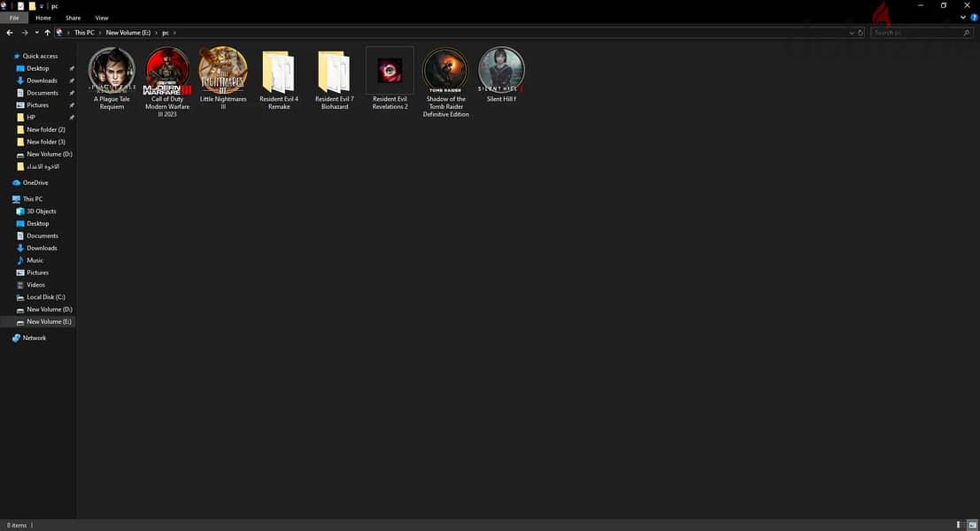Open pinned Pictures under Quick access
Image resolution: width=980 pixels, height=531 pixels.
click(x=37, y=105)
